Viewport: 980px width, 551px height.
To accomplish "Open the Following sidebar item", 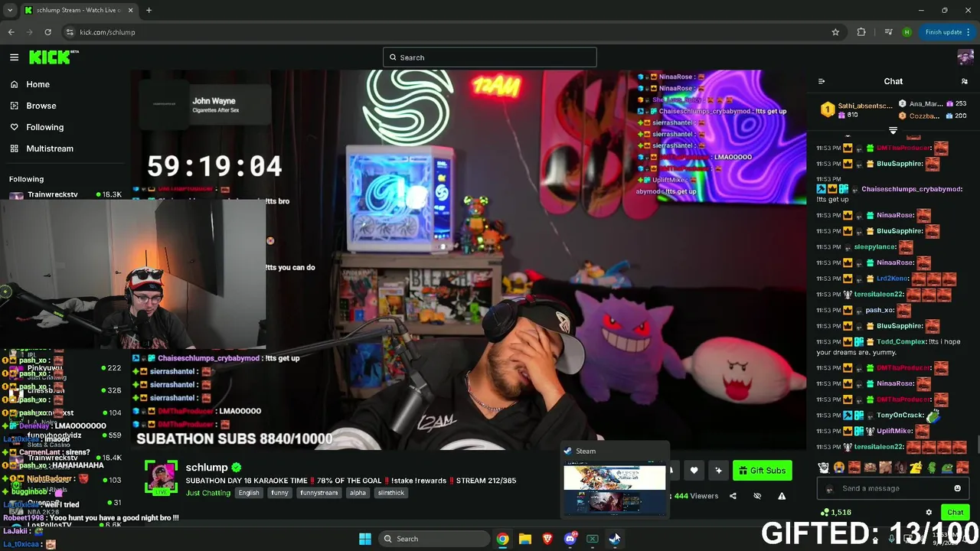I will 44,127.
